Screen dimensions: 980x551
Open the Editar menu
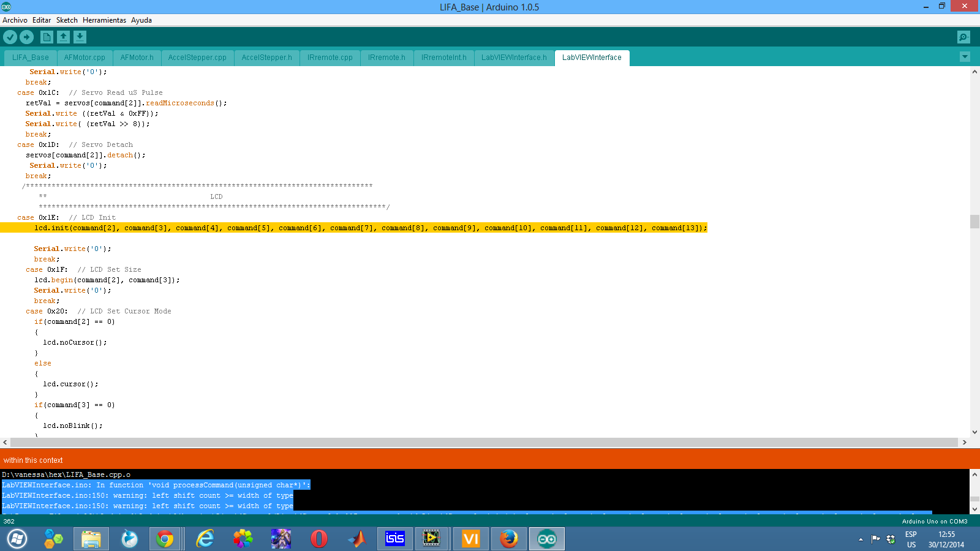click(42, 20)
